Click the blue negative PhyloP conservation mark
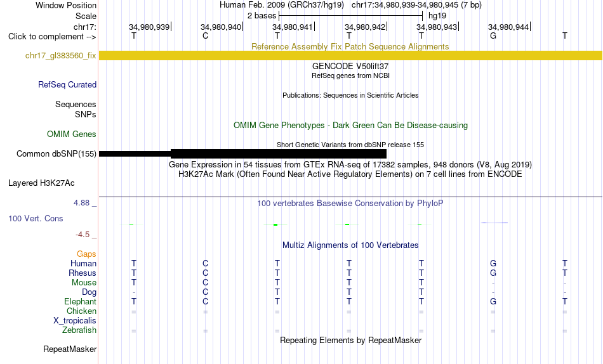Screen dimensions: 603x364 click(494, 223)
